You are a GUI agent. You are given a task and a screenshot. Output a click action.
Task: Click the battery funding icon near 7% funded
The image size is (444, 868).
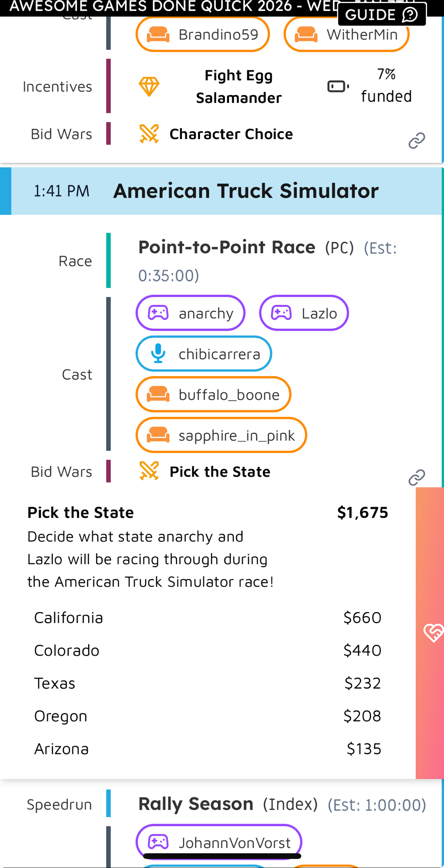coord(338,86)
